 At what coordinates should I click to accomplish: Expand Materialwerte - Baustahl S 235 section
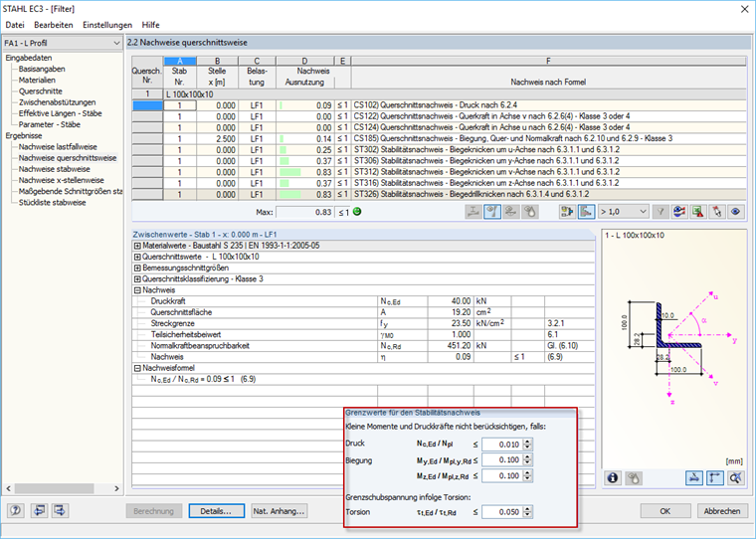(x=137, y=246)
